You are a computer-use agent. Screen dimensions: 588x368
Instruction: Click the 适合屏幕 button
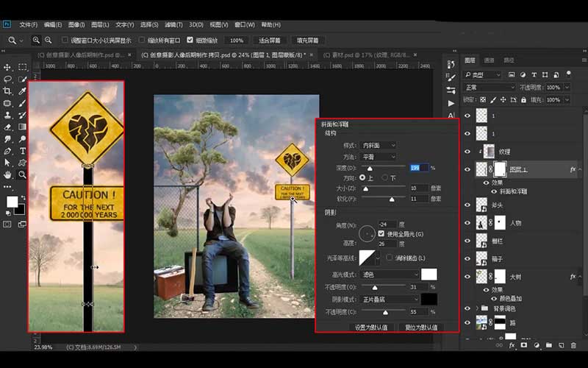coord(270,40)
